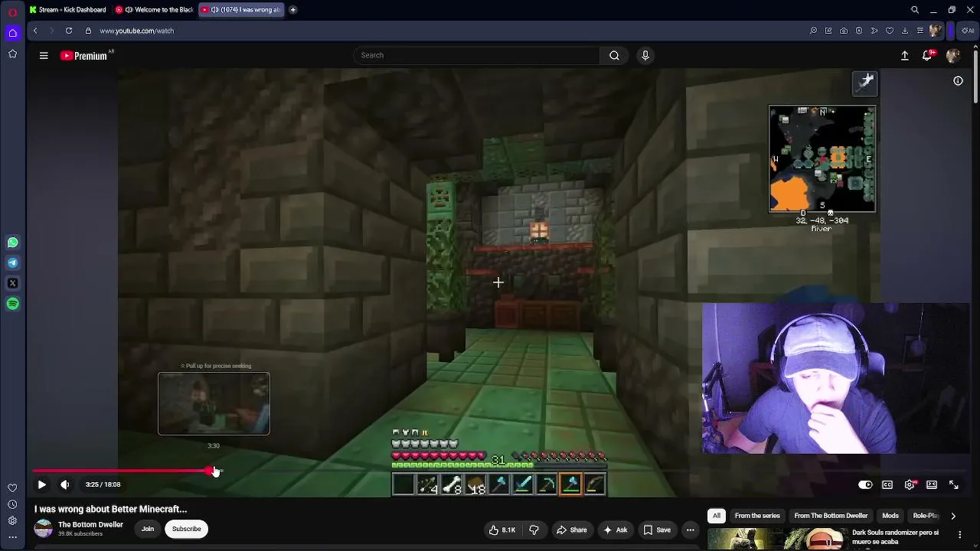
Task: Open the video info card icon
Action: [958, 81]
